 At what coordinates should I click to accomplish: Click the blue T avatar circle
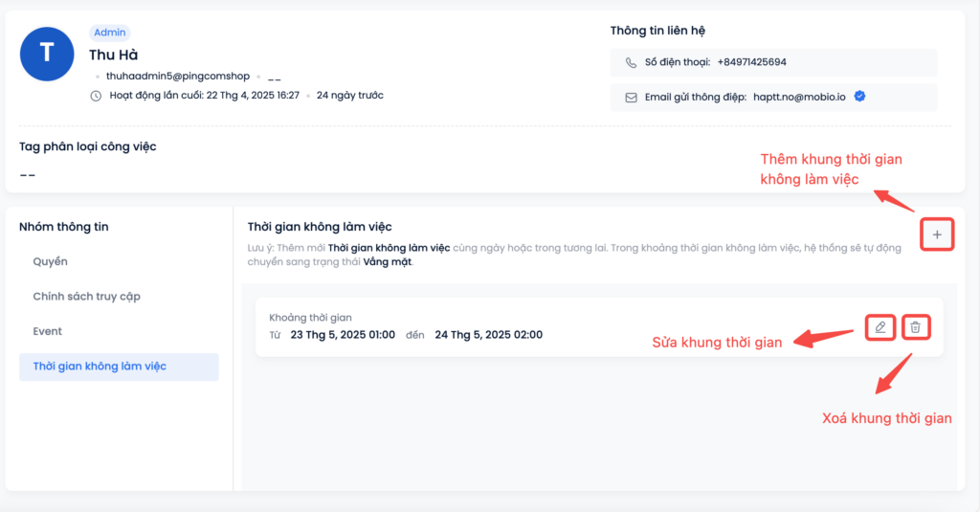47,54
